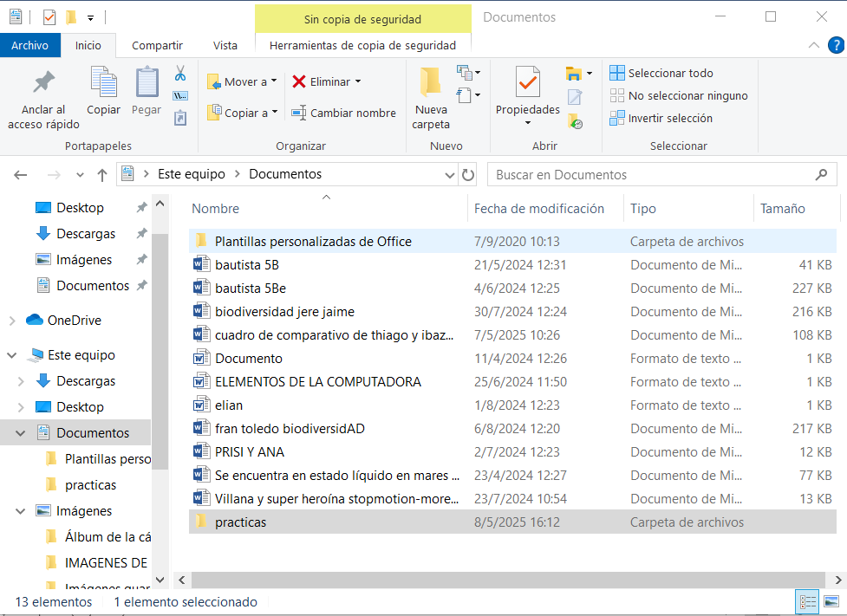
Task: Go up one folder level arrow
Action: (x=102, y=175)
